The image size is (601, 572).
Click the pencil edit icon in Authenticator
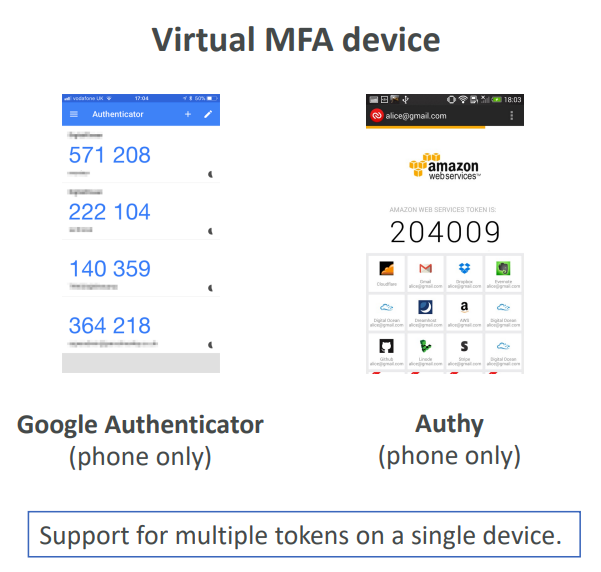(208, 115)
